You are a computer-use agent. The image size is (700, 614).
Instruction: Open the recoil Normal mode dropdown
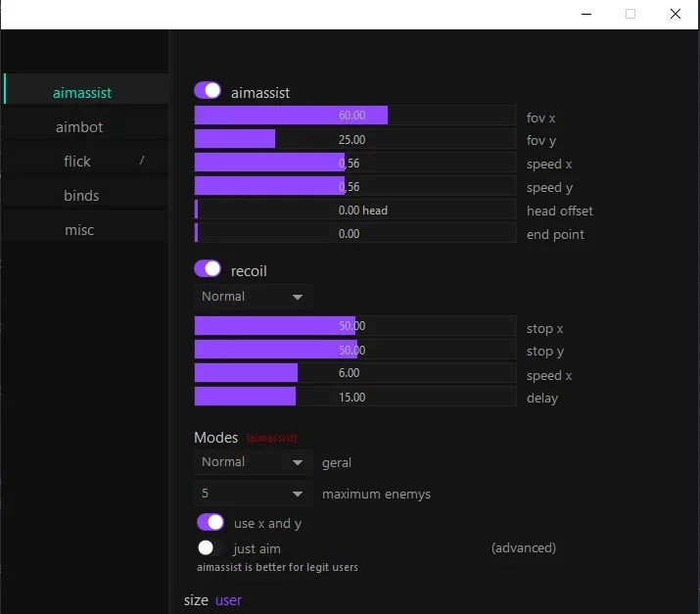[253, 297]
